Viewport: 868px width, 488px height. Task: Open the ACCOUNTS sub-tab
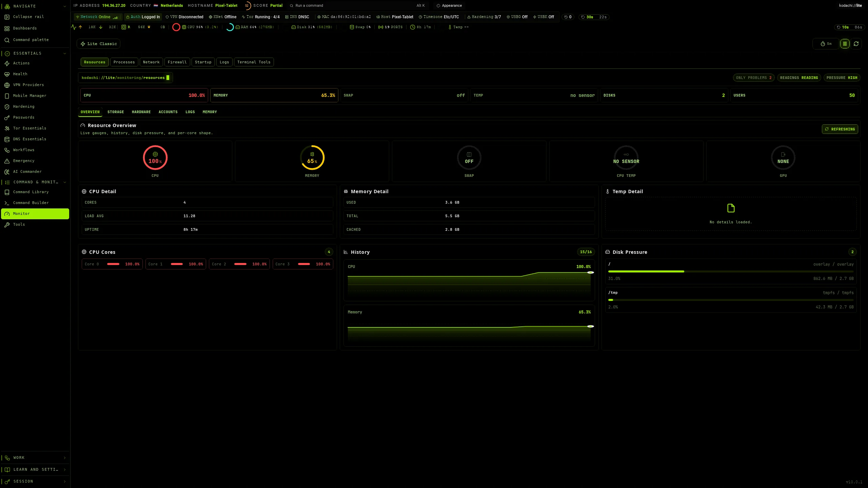168,112
